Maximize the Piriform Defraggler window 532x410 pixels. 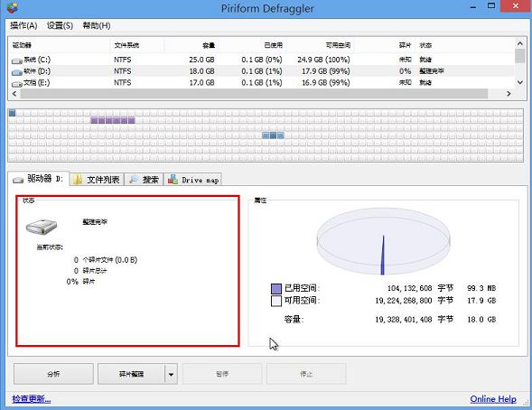click(491, 5)
